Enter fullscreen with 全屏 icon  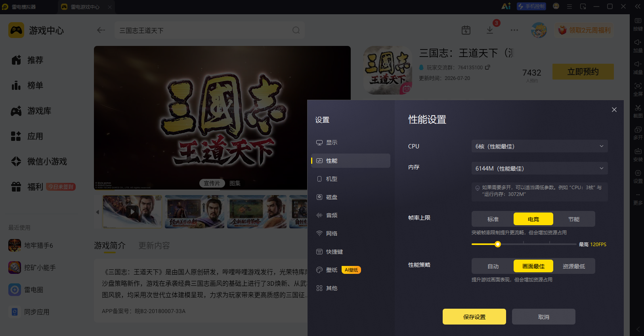[x=638, y=89]
